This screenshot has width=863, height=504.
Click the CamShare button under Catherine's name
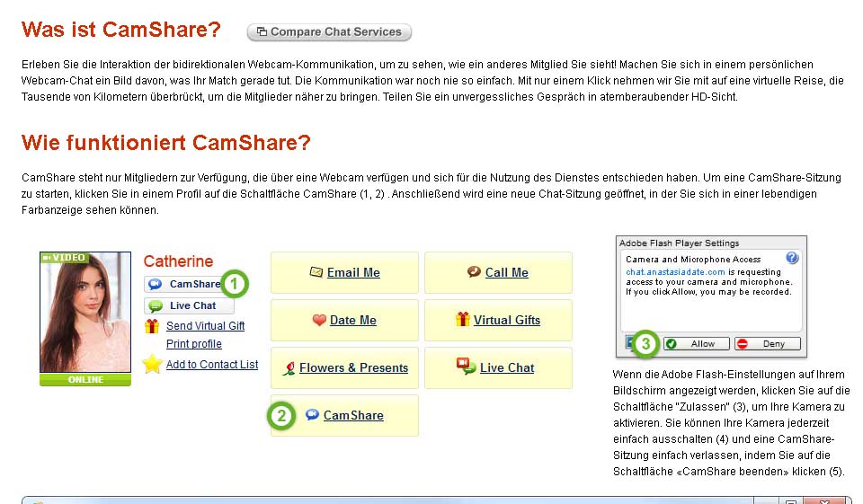coord(185,284)
